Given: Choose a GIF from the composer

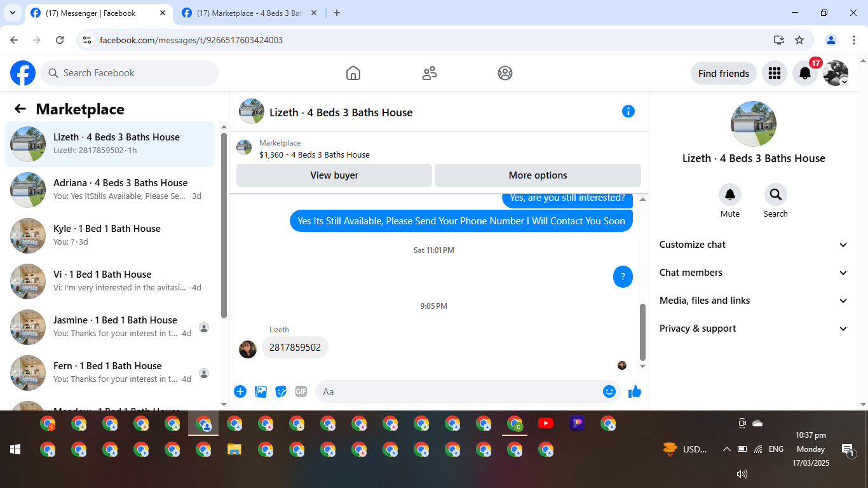Looking at the screenshot, I should [x=301, y=391].
